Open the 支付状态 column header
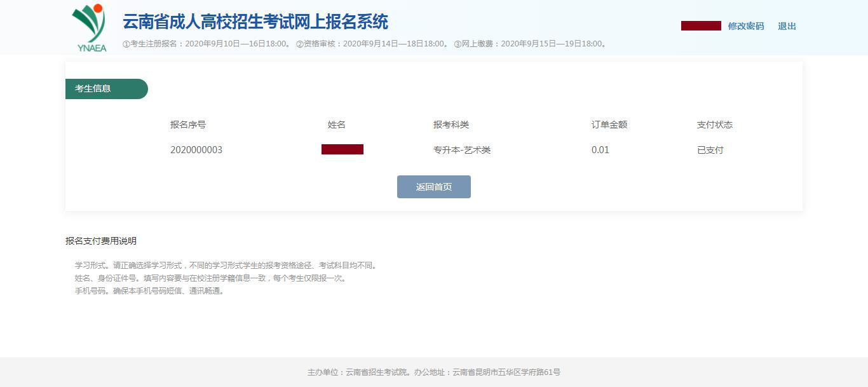868x387 pixels. click(x=715, y=125)
